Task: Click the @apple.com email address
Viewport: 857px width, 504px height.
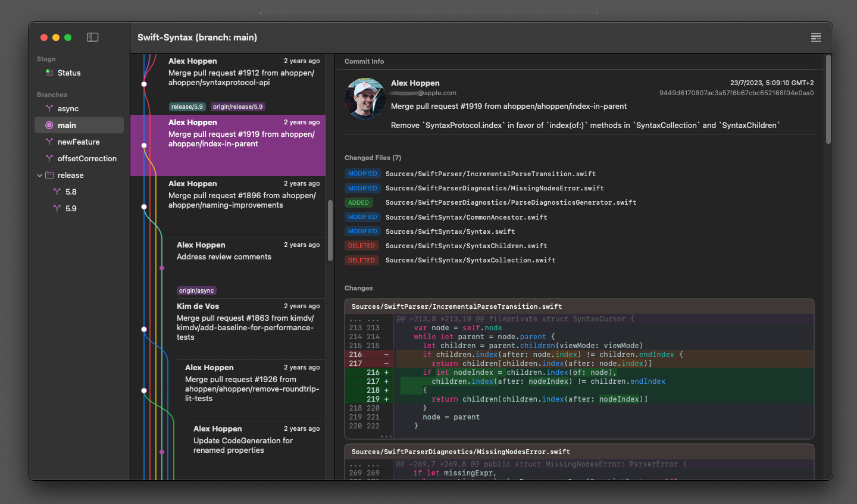Action: click(x=424, y=93)
